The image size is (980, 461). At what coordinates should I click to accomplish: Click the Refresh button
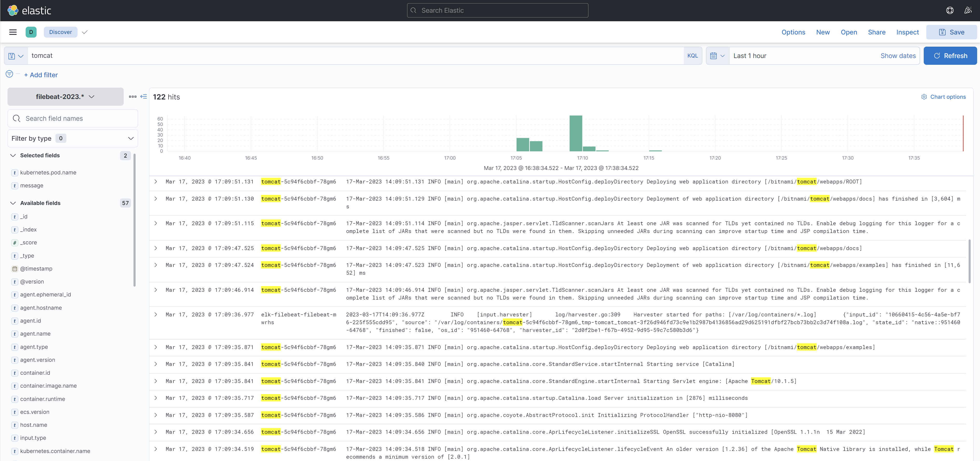click(x=950, y=55)
